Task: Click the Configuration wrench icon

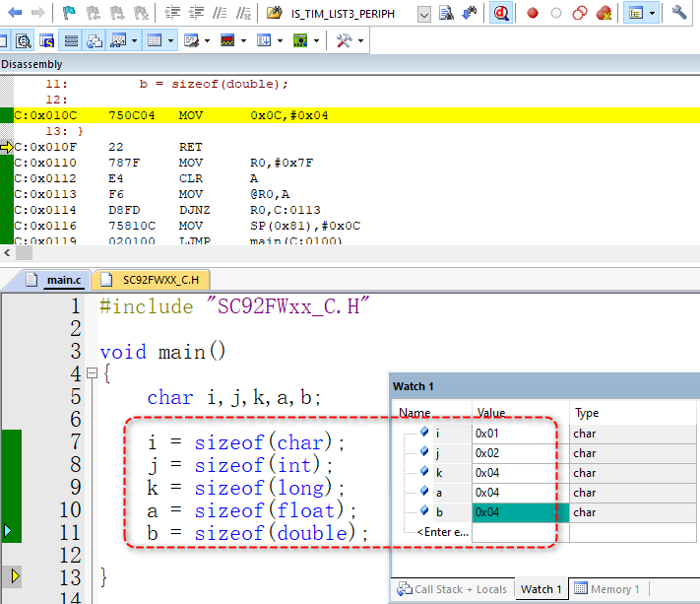Action: point(679,13)
